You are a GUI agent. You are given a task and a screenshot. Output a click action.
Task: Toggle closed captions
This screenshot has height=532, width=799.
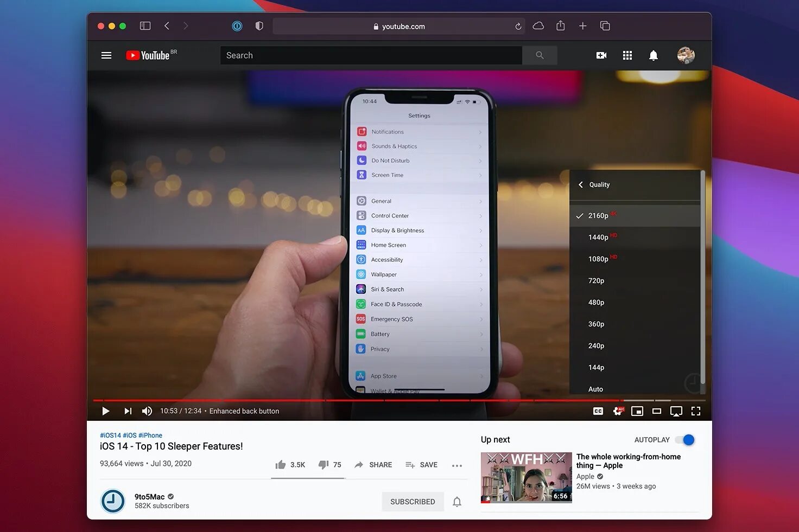(x=598, y=411)
